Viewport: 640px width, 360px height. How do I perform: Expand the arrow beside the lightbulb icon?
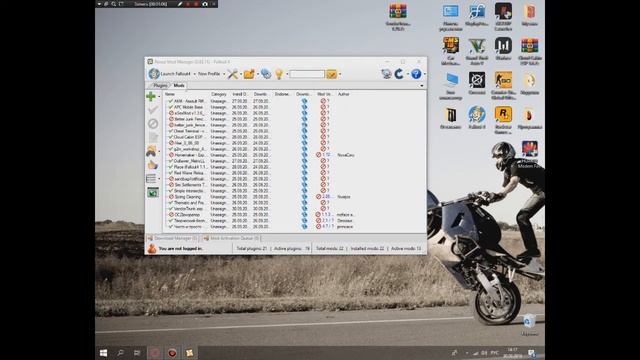[287, 74]
